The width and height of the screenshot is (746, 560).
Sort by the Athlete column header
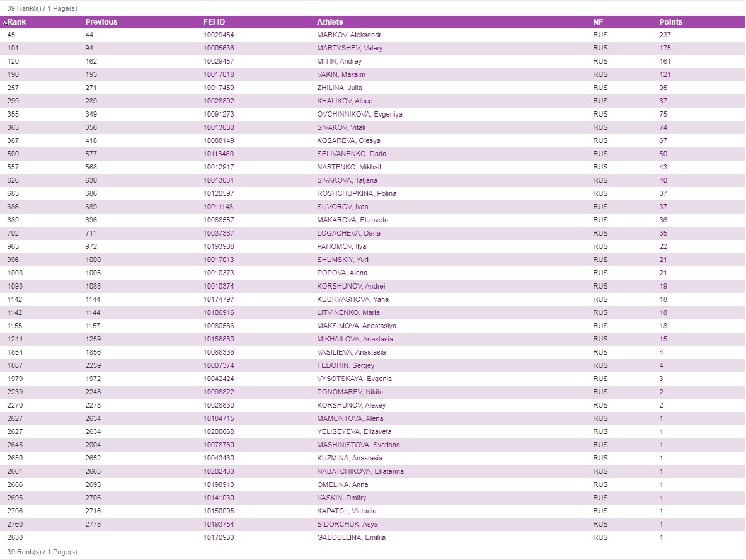point(330,22)
